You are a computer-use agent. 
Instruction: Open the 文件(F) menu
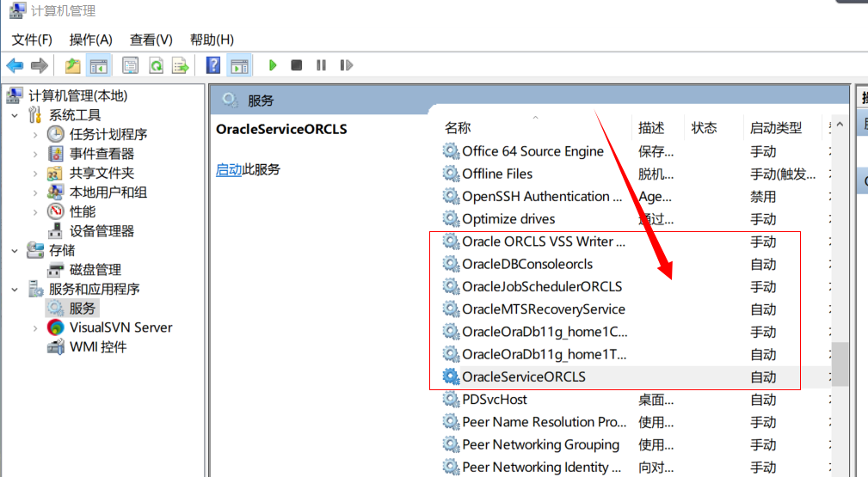pyautogui.click(x=32, y=40)
